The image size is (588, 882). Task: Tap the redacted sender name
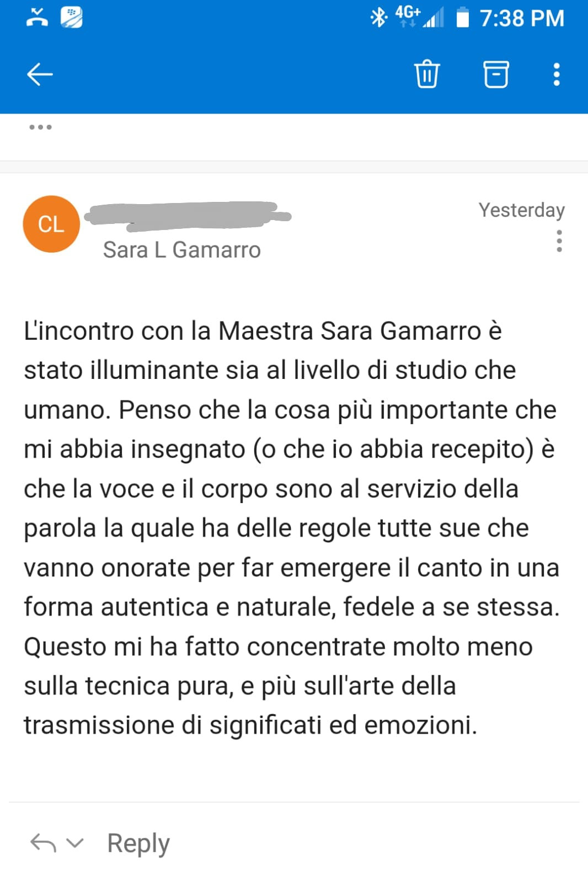(x=189, y=216)
